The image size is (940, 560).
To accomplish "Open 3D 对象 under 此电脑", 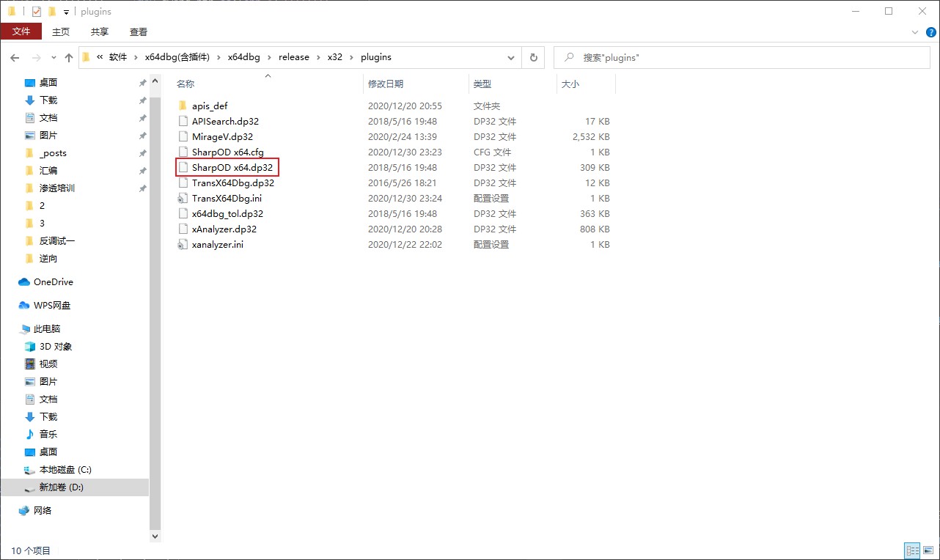I will click(56, 347).
